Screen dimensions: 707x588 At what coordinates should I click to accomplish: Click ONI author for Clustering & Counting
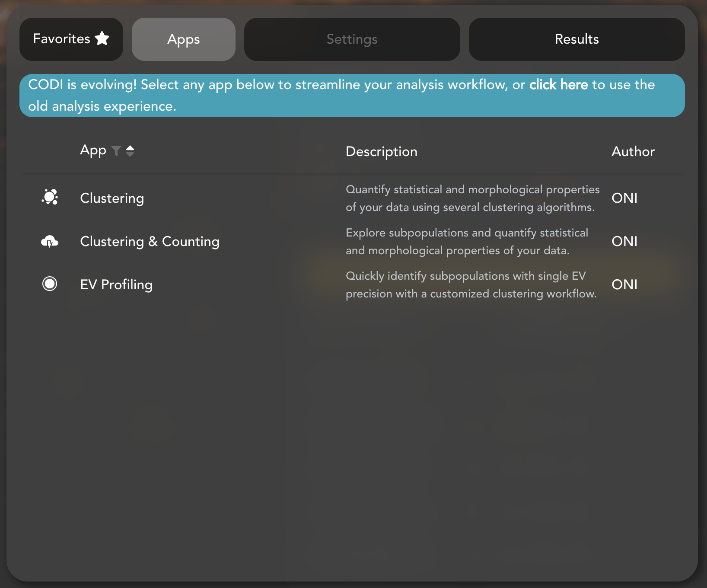[625, 241]
